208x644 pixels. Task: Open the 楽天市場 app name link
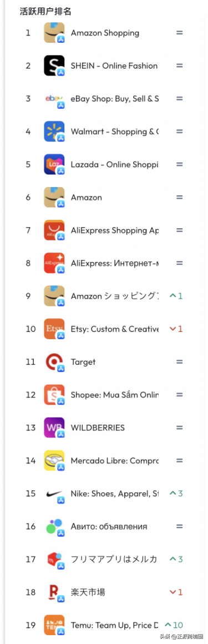pyautogui.click(x=88, y=592)
